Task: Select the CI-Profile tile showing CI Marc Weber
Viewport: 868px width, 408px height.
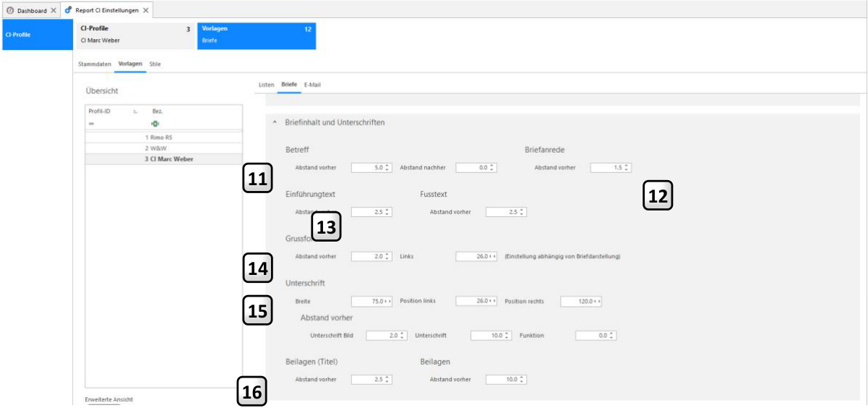Action: coord(134,35)
